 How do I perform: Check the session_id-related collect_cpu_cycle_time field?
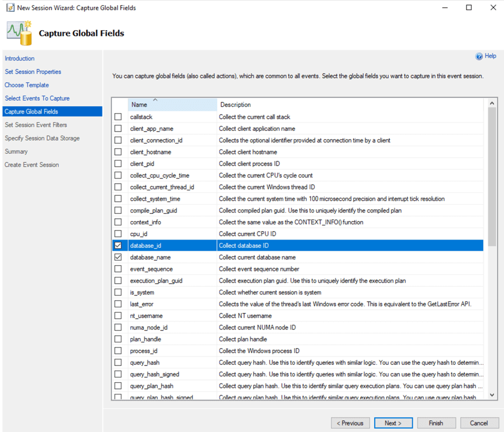point(119,175)
